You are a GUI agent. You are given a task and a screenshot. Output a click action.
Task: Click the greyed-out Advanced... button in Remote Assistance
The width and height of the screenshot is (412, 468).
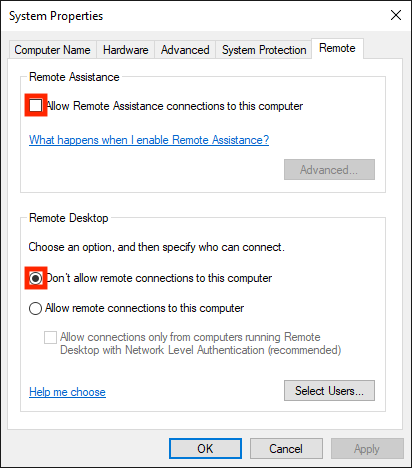click(x=329, y=170)
